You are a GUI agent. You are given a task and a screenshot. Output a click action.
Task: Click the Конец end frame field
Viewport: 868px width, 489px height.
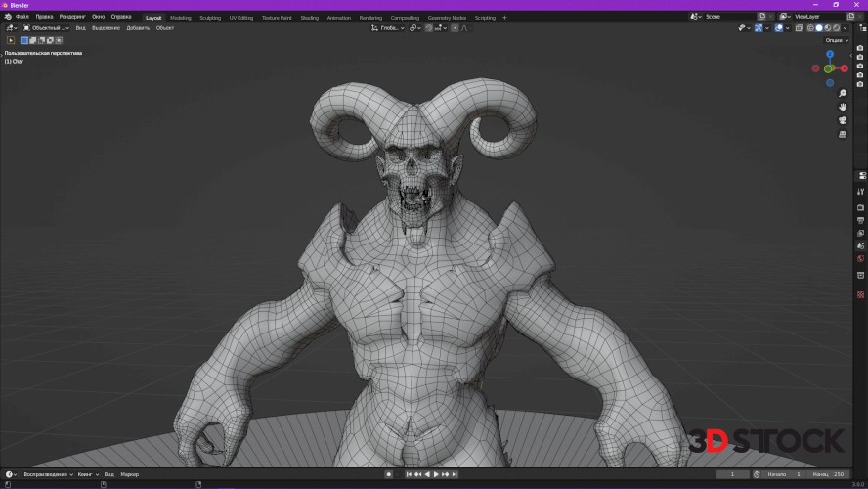tap(829, 474)
